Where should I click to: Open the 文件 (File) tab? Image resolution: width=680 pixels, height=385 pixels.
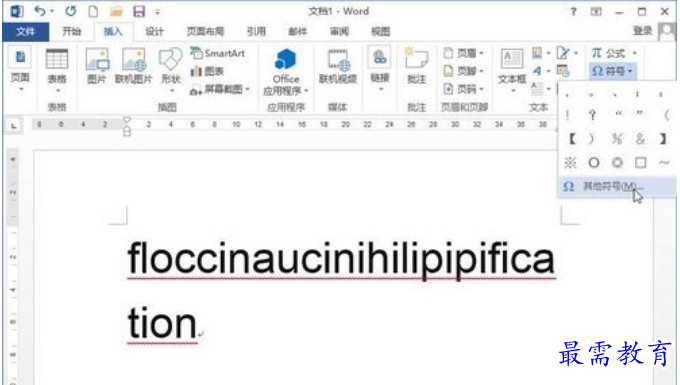click(x=26, y=31)
